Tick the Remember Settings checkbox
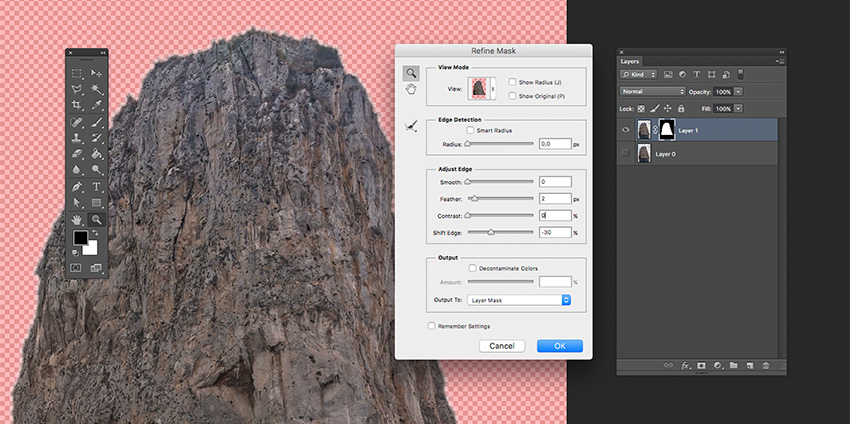 (x=432, y=326)
